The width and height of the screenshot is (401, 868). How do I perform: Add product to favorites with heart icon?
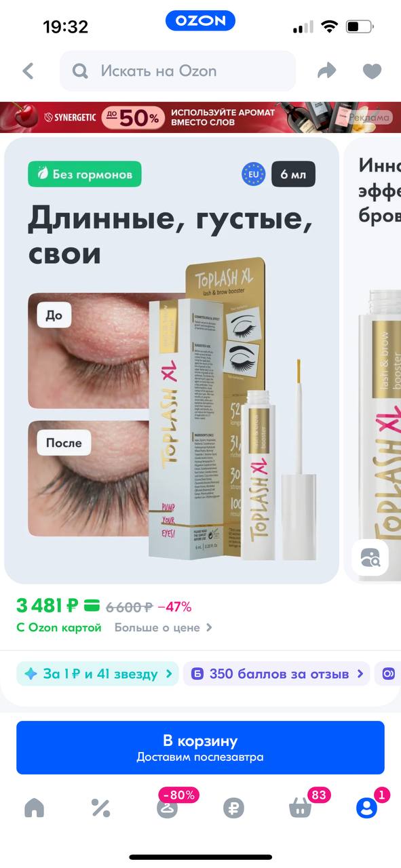click(372, 71)
